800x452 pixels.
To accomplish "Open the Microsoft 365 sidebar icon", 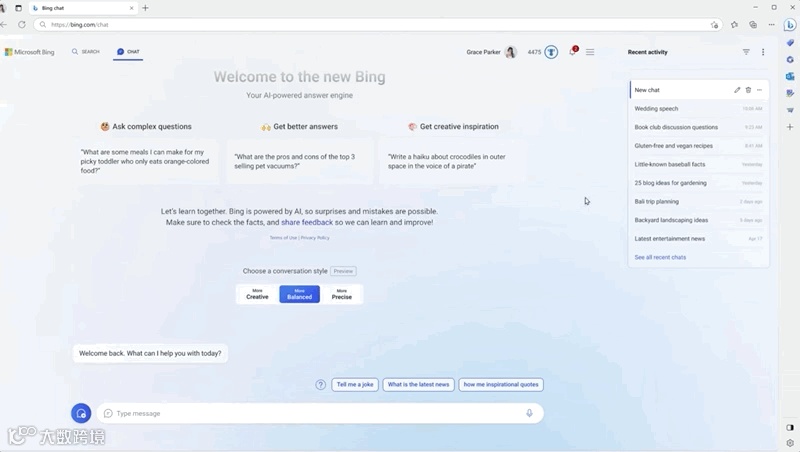I will [790, 60].
